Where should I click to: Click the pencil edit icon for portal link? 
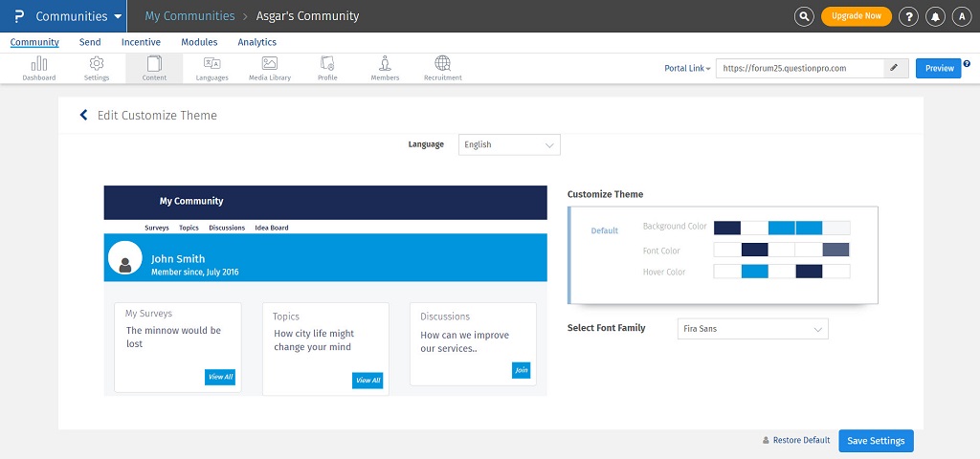pos(894,68)
